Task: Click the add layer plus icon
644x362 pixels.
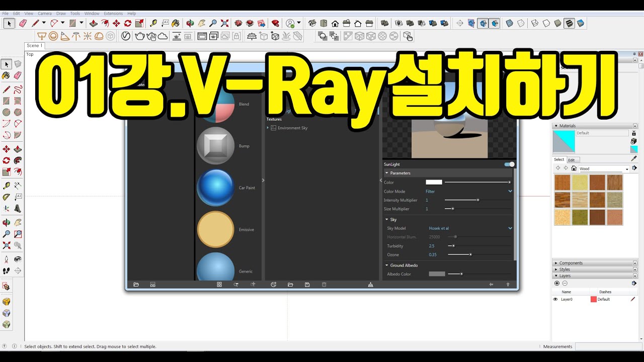Action: click(x=557, y=283)
